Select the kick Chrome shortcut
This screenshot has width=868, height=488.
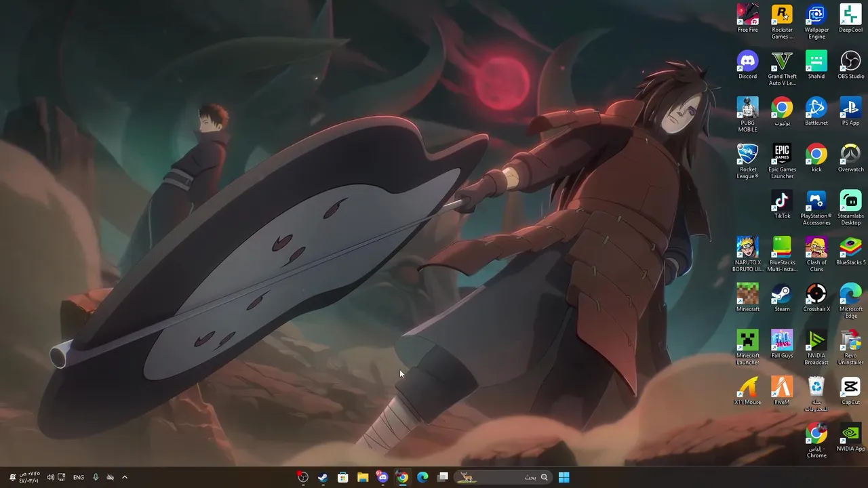point(816,159)
